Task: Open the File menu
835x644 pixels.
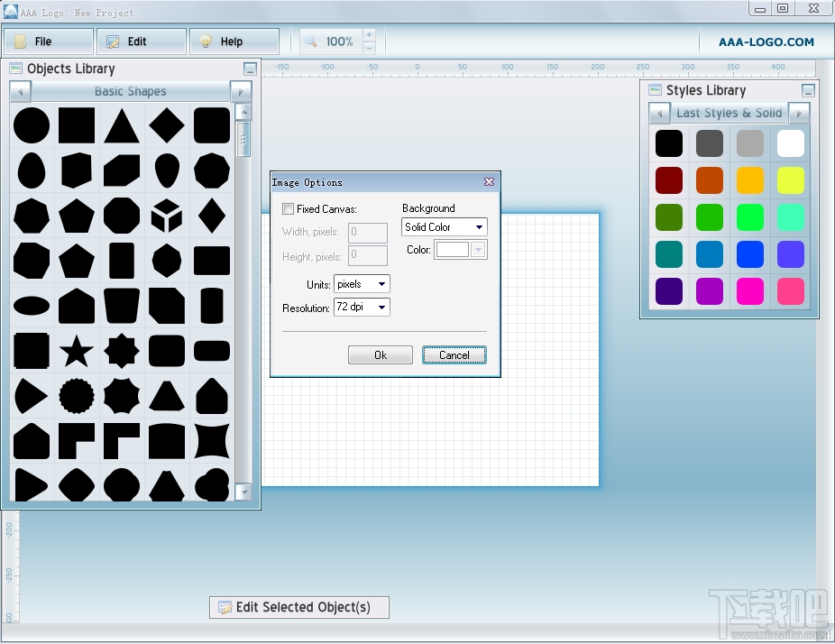Action: pyautogui.click(x=49, y=41)
